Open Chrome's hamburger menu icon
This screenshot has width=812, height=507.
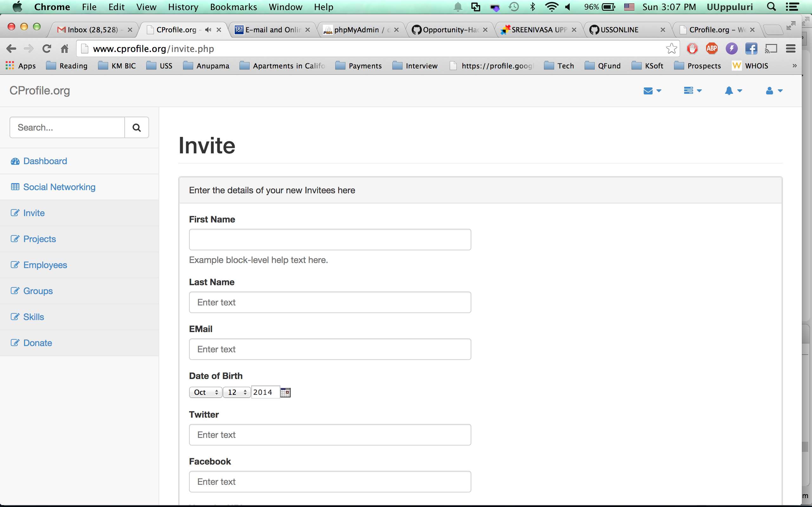(790, 48)
